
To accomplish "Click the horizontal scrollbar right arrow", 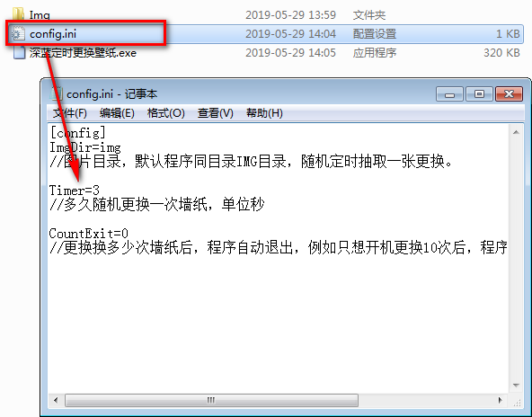I will pyautogui.click(x=501, y=401).
